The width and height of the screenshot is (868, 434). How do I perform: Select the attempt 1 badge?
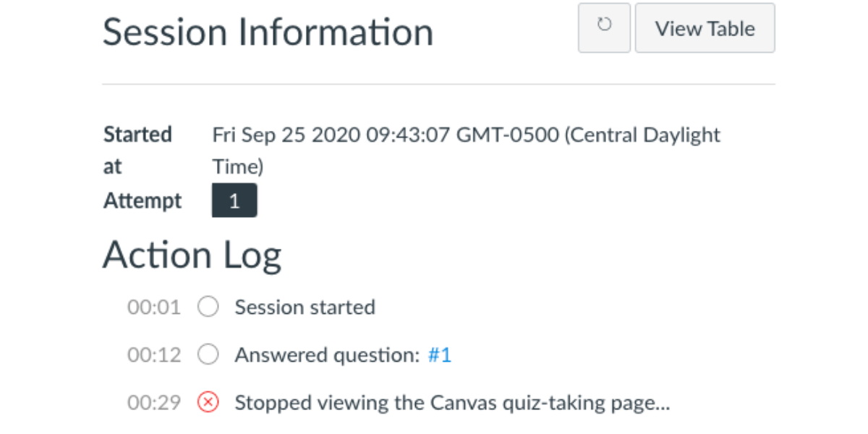pos(234,201)
